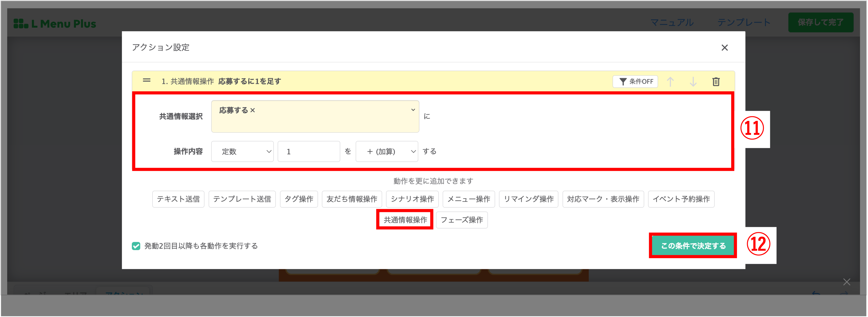868x317 pixels.
Task: Dismiss the small X at bottom right
Action: pyautogui.click(x=846, y=282)
